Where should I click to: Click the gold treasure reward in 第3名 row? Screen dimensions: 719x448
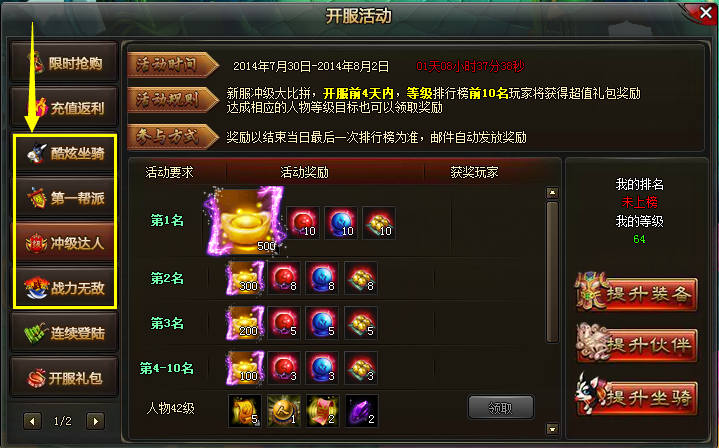click(361, 323)
